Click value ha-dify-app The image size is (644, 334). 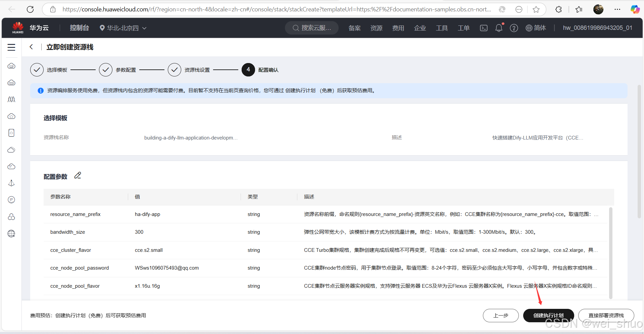coord(148,214)
